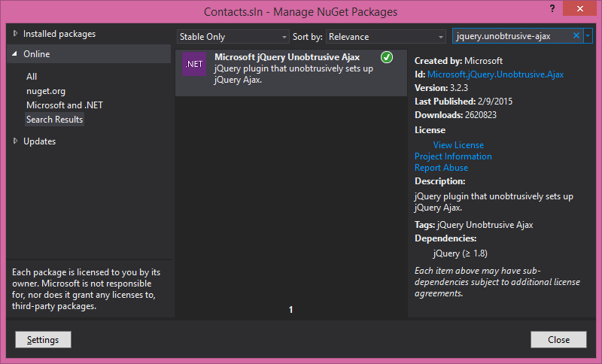Select Search Results in the sidebar
The height and width of the screenshot is (364, 602).
54,120
